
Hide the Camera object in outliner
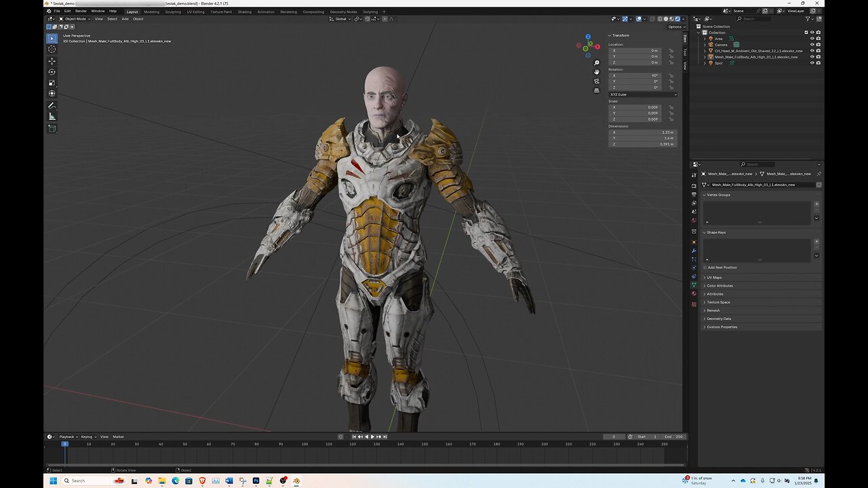pyautogui.click(x=812, y=45)
